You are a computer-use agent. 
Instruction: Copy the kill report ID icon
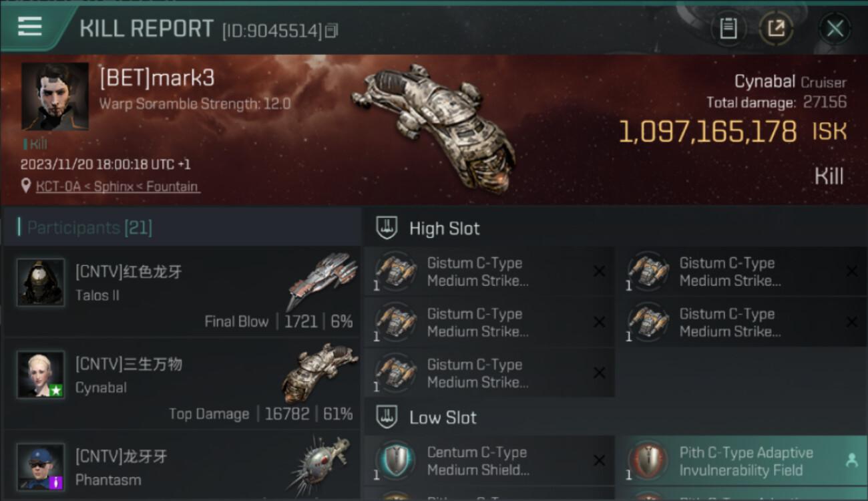(332, 30)
